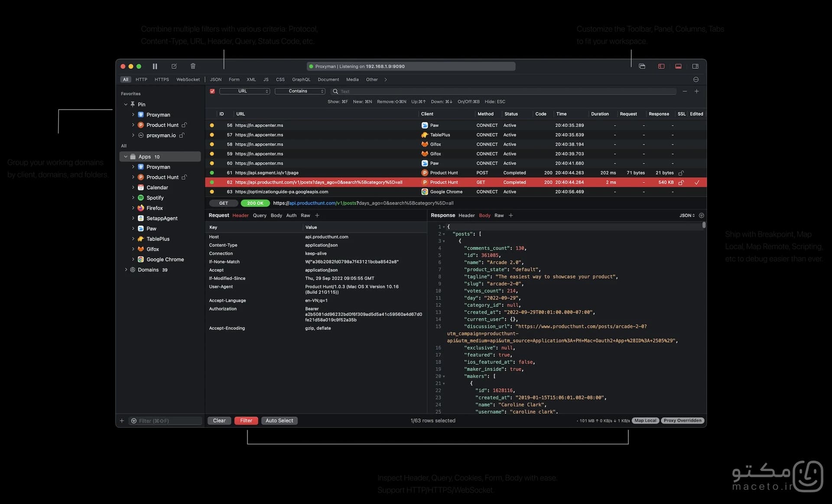Toggle the right panel layout icon
The image size is (832, 504).
[695, 66]
